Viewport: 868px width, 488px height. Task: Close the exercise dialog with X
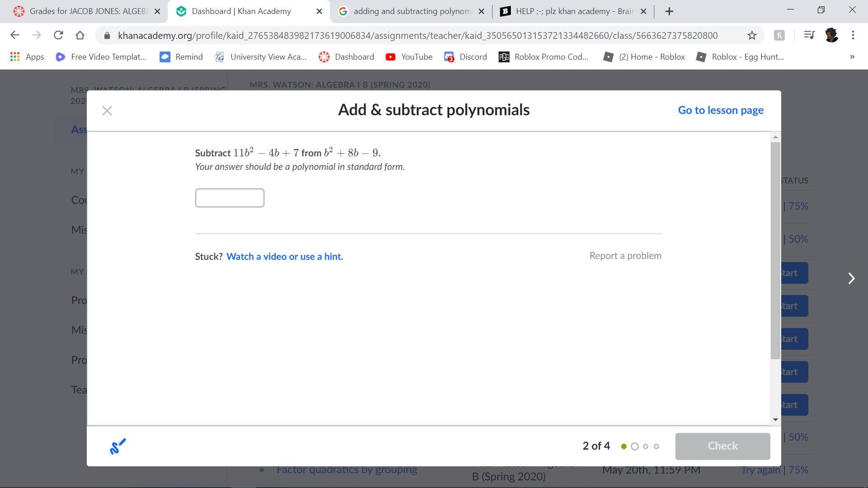[x=107, y=111]
